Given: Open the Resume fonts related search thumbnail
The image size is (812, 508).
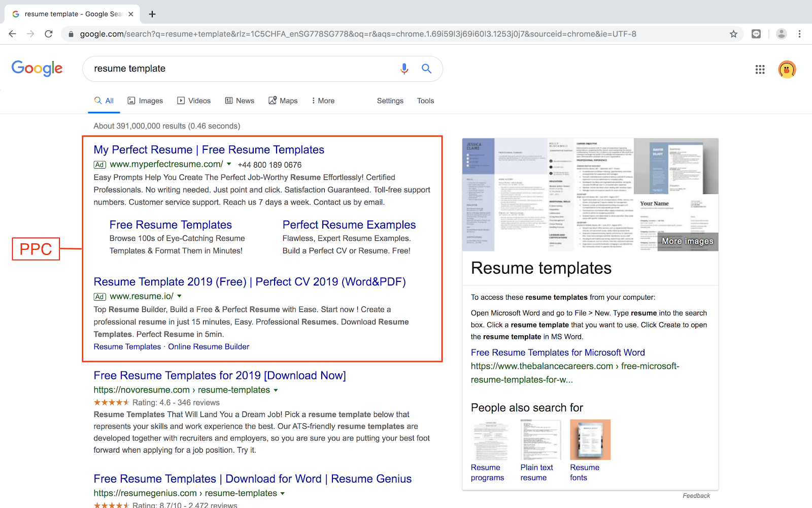Looking at the screenshot, I should tap(590, 440).
